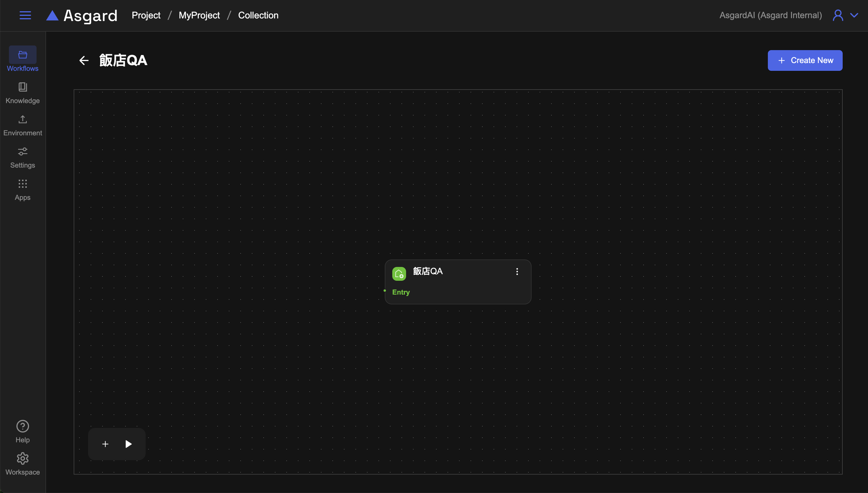Click the back arrow beside 飯店QA
Viewport: 868px width, 493px height.
[x=84, y=60]
